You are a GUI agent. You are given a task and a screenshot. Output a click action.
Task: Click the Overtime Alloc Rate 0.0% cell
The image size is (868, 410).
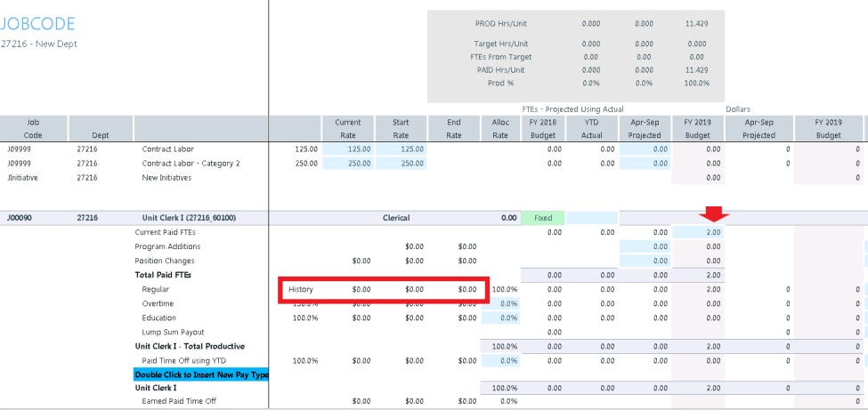(500, 303)
